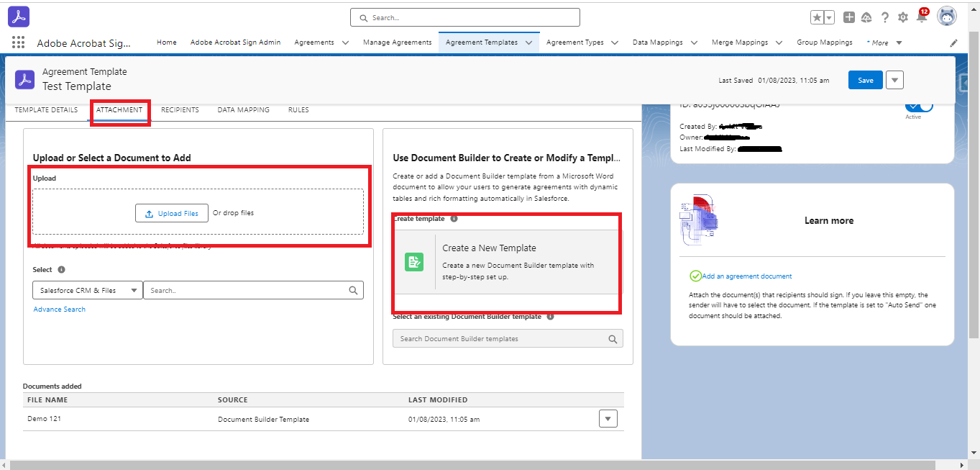Click in the global Search box
This screenshot has height=470, width=980.
(464, 17)
